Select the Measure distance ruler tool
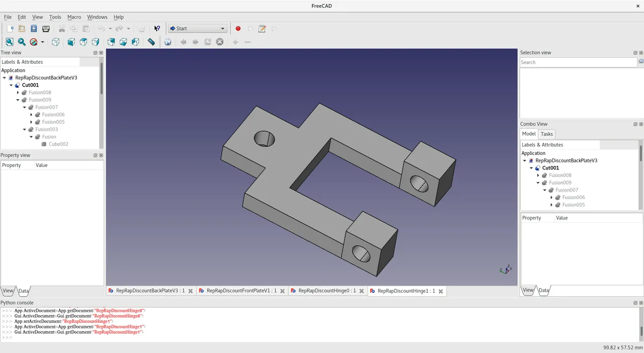644x353 pixels. tap(151, 42)
